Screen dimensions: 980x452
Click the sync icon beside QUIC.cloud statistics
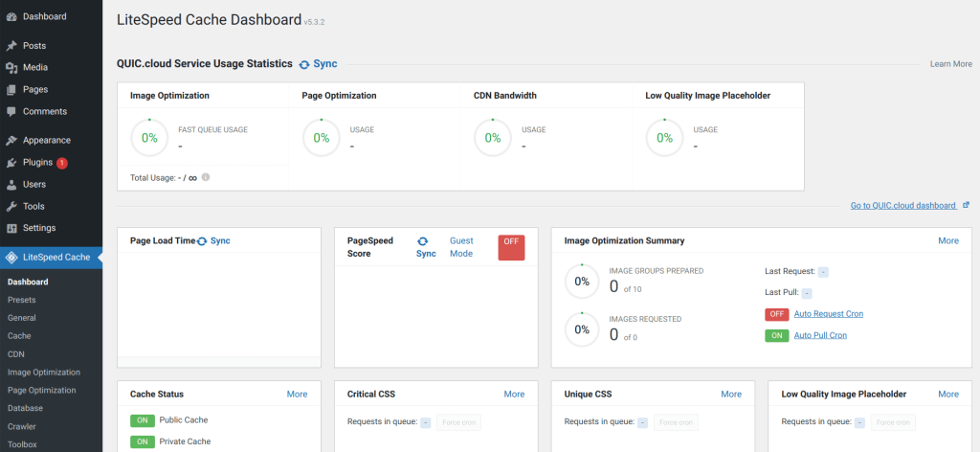tap(304, 64)
